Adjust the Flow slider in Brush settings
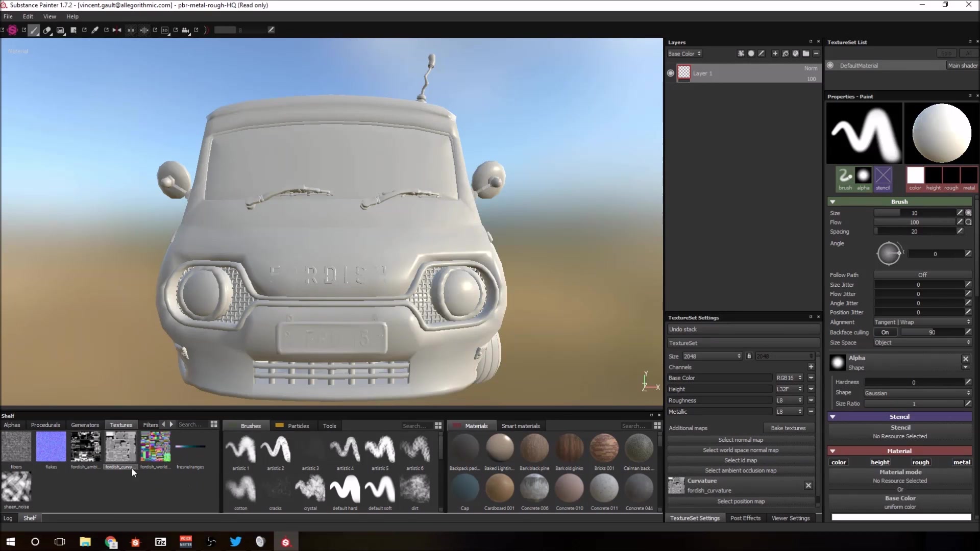980x551 pixels. pyautogui.click(x=914, y=222)
